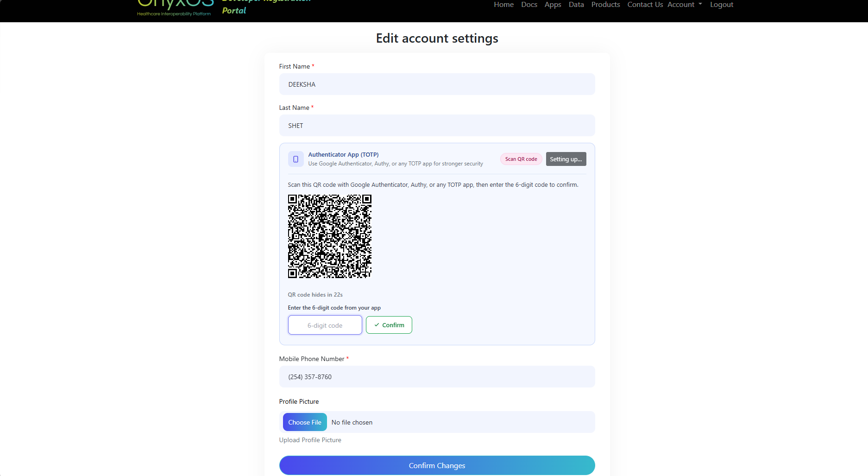The height and width of the screenshot is (476, 868).
Task: Click the Developer Registration Portal title
Action: click(x=266, y=6)
